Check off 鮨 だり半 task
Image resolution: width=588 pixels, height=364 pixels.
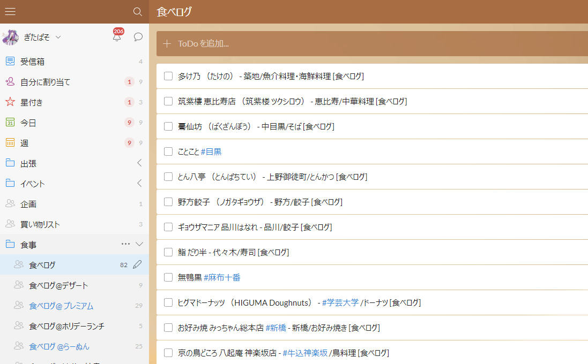(168, 252)
